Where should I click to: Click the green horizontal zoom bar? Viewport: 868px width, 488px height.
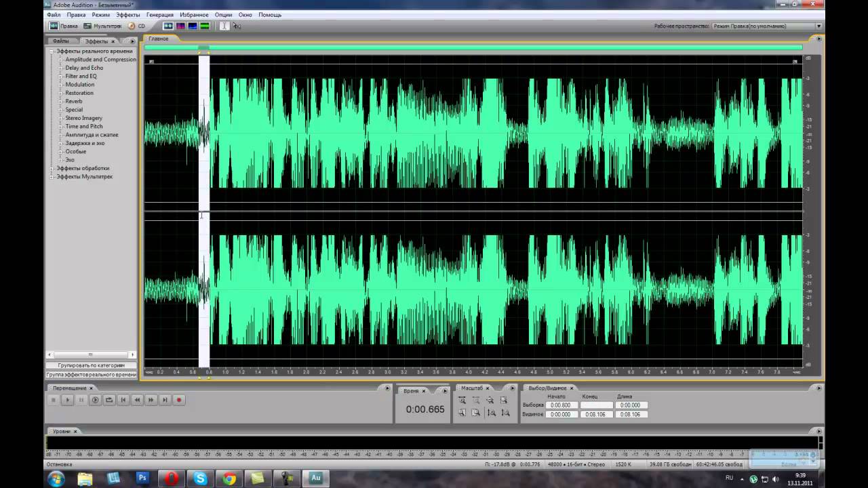pos(473,47)
